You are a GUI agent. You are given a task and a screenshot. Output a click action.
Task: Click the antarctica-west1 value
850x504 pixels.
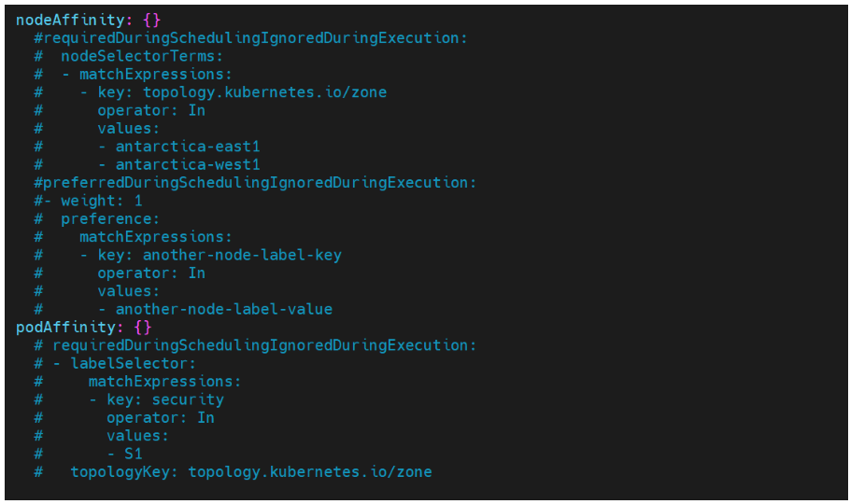click(x=188, y=165)
